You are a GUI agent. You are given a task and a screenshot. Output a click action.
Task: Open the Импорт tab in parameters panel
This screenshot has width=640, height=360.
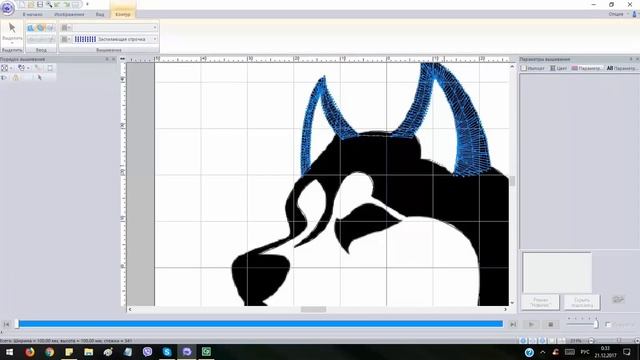click(x=533, y=68)
